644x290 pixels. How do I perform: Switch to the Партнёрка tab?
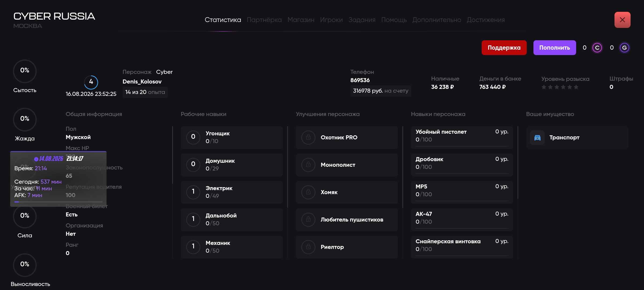(264, 20)
